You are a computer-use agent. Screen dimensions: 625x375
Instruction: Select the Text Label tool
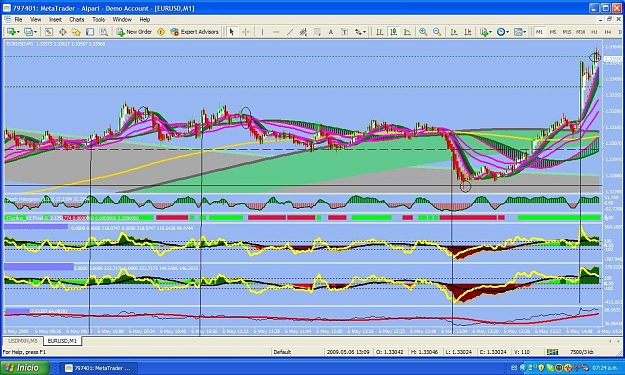point(345,32)
